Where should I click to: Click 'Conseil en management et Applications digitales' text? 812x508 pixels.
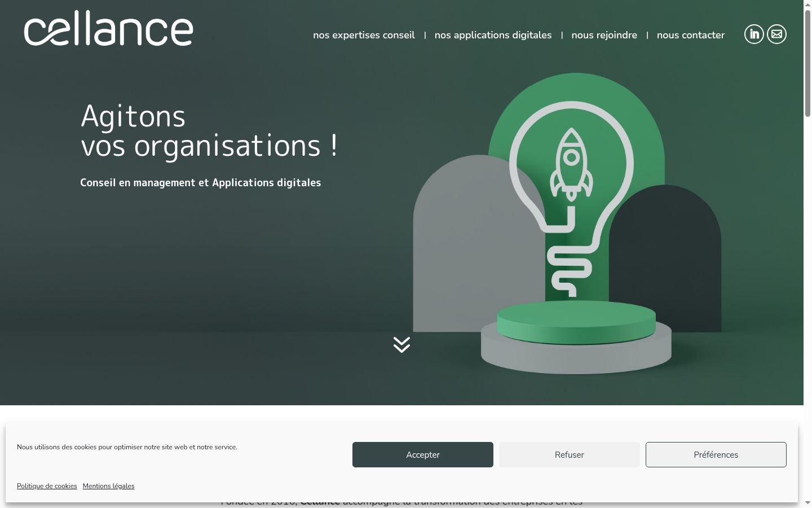[x=200, y=183]
